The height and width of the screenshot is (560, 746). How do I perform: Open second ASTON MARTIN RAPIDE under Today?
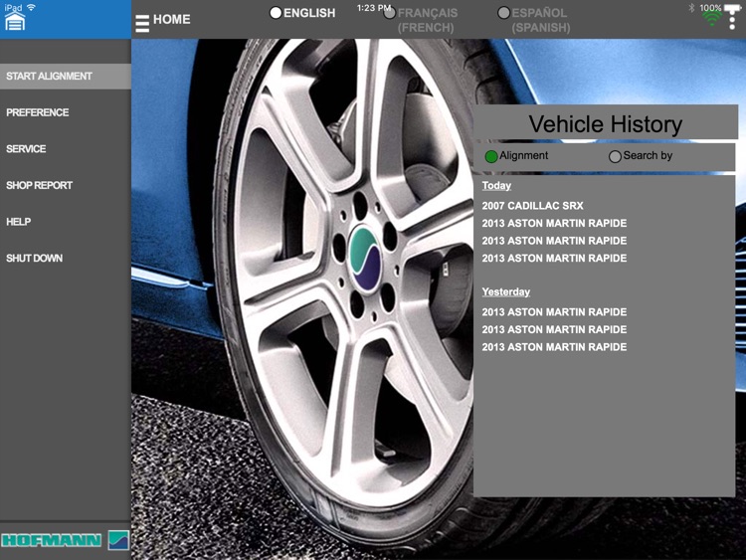point(554,241)
